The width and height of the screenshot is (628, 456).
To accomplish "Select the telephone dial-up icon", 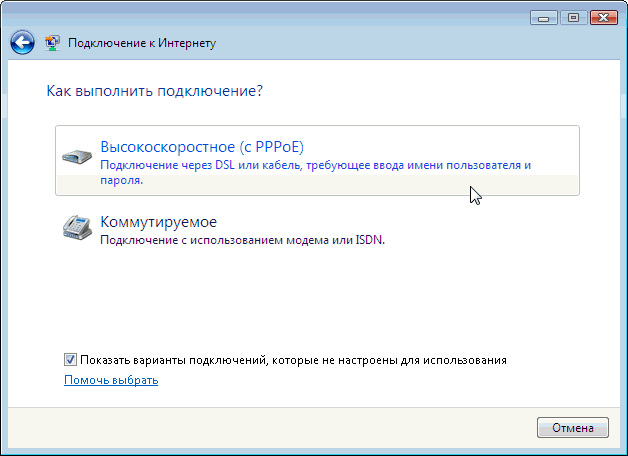I will (77, 227).
